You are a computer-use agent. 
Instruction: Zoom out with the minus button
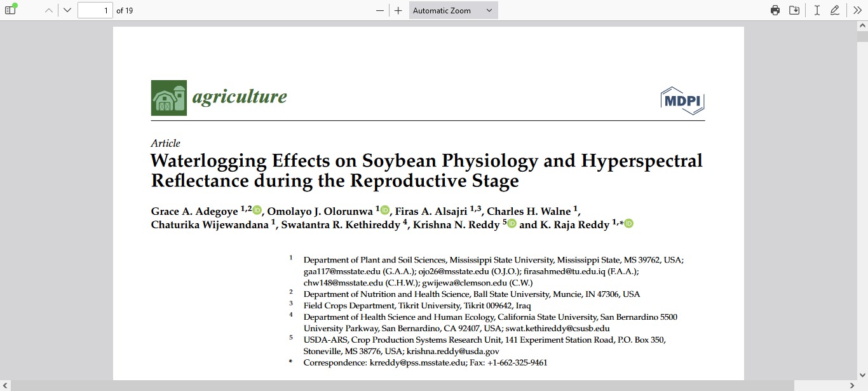point(380,10)
